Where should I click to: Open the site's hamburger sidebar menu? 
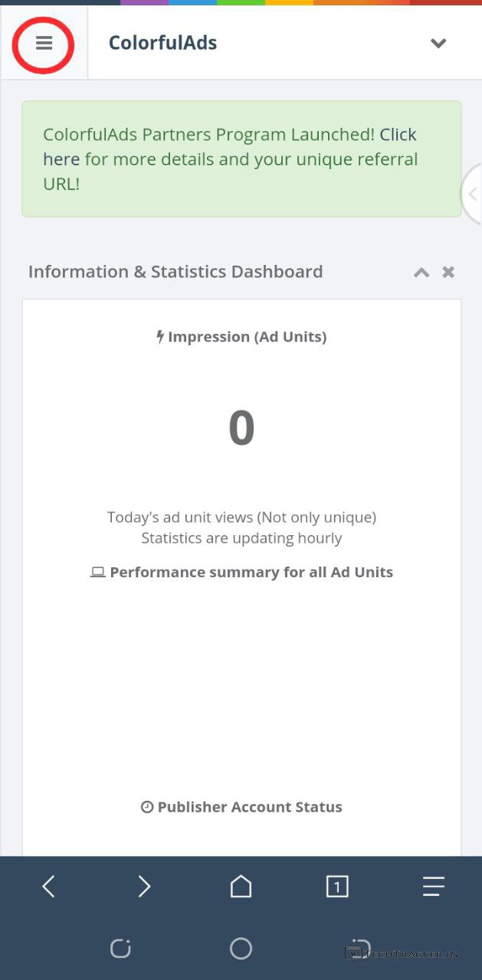(x=44, y=44)
